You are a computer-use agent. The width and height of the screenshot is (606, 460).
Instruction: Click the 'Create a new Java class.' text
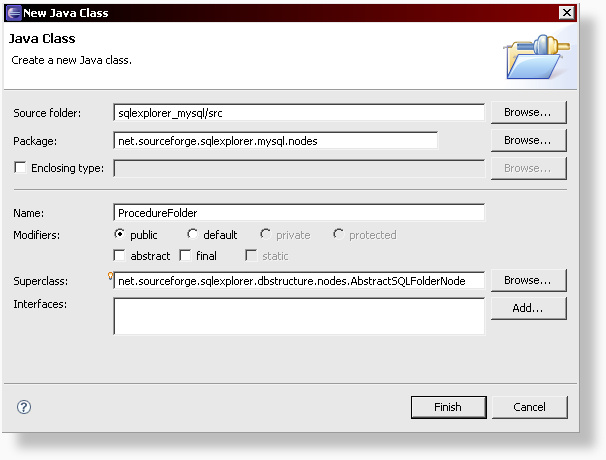pos(71,60)
